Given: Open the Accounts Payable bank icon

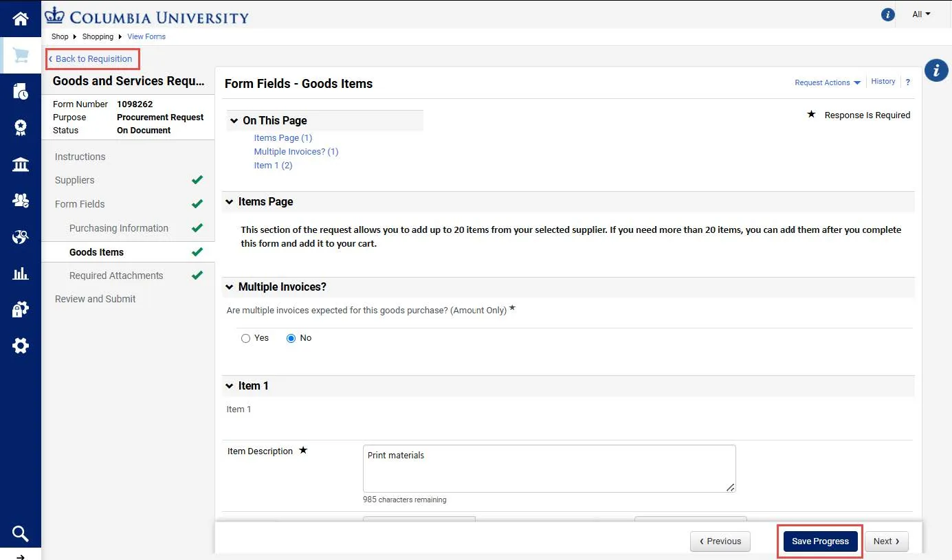Looking at the screenshot, I should (x=20, y=164).
